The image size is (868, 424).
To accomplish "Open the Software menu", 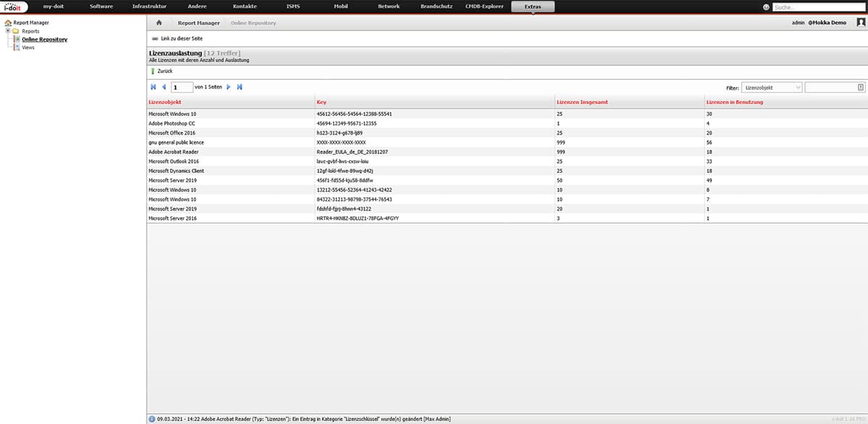I will [x=101, y=7].
